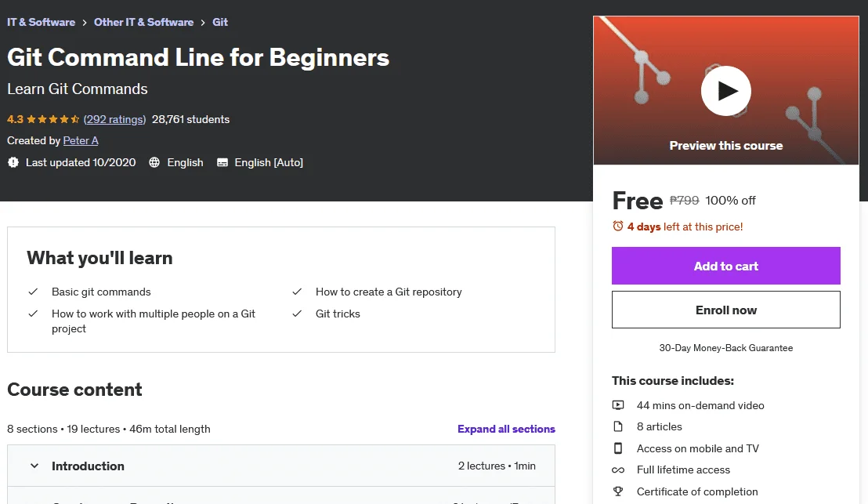Go to the Git category breadcrumb
Screen dimensions: 868x504
tap(220, 22)
